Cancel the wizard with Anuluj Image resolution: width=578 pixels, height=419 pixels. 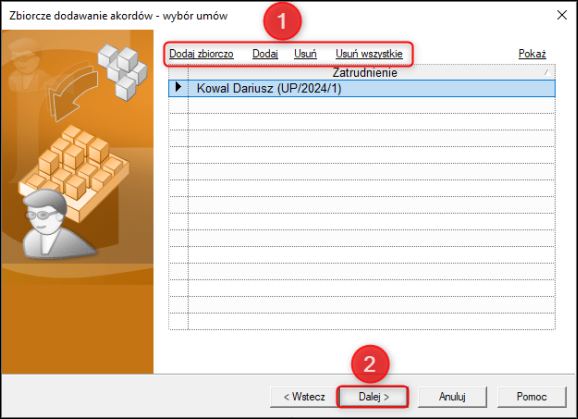pos(452,397)
